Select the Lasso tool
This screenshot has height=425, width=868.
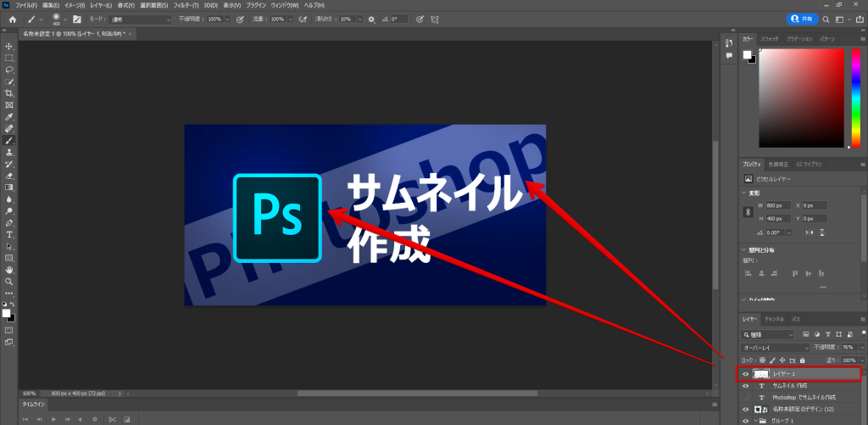[x=8, y=70]
